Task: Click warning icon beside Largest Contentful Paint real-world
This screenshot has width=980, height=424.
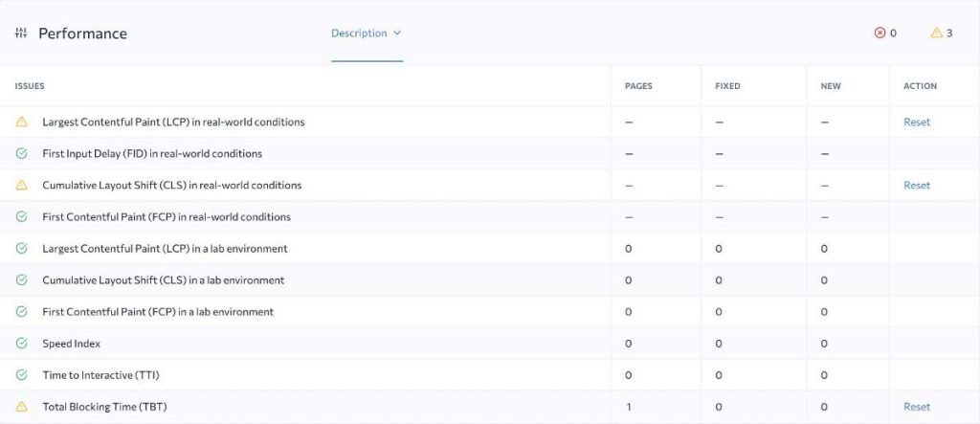Action: point(21,123)
